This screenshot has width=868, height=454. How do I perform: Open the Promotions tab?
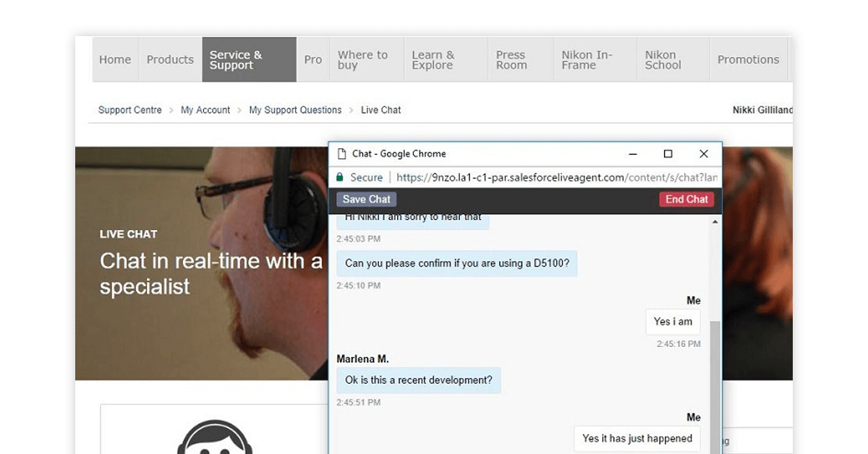coord(748,60)
